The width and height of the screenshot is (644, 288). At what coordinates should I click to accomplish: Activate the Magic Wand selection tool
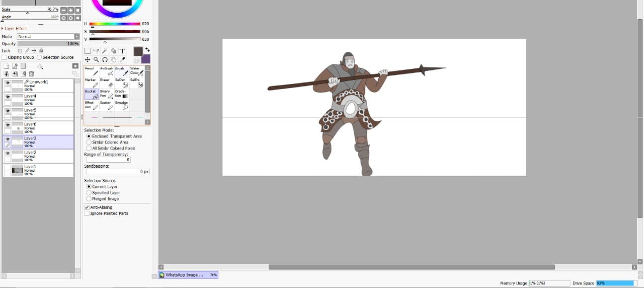pos(105,51)
